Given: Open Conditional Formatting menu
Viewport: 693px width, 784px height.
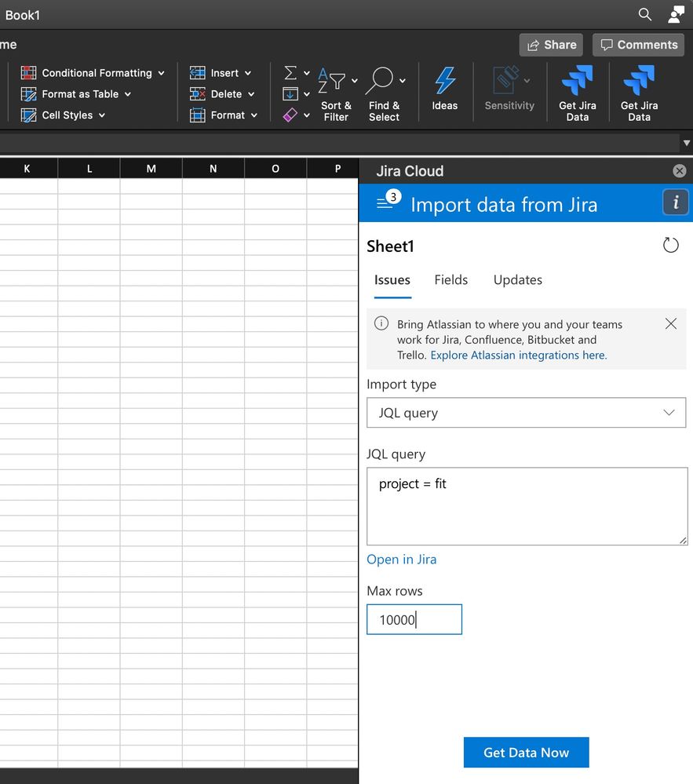Looking at the screenshot, I should tap(93, 73).
